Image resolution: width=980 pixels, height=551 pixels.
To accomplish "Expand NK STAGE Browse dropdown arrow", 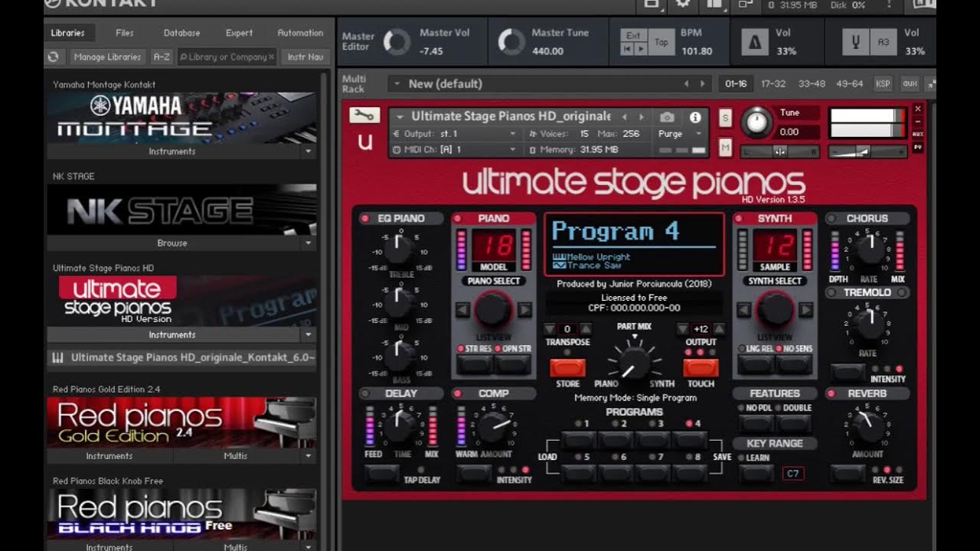I will [x=308, y=243].
